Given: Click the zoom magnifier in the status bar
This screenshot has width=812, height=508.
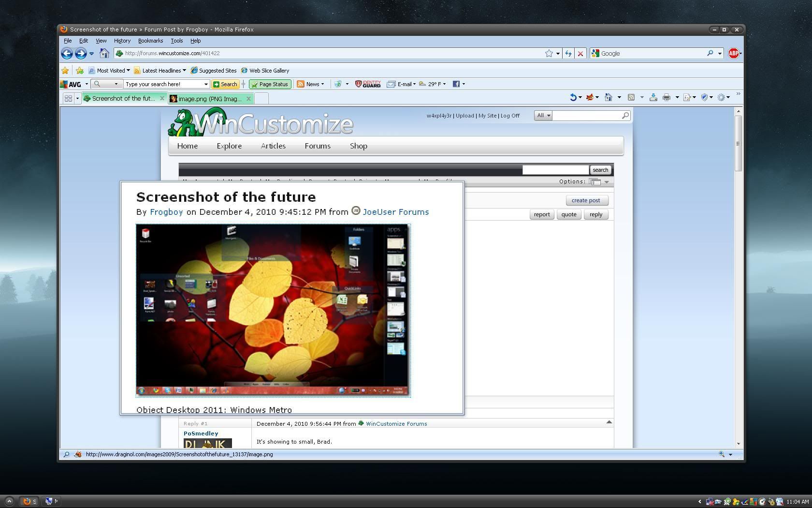Looking at the screenshot, I should coord(722,454).
